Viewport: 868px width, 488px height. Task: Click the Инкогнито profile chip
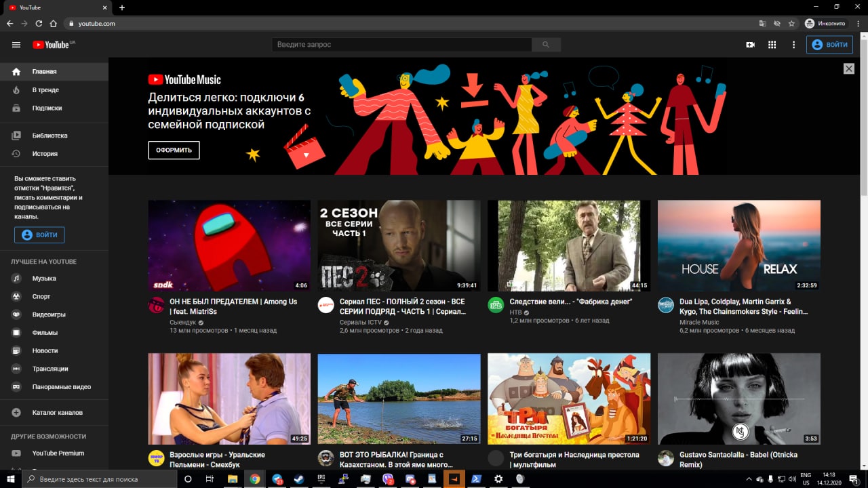click(825, 23)
